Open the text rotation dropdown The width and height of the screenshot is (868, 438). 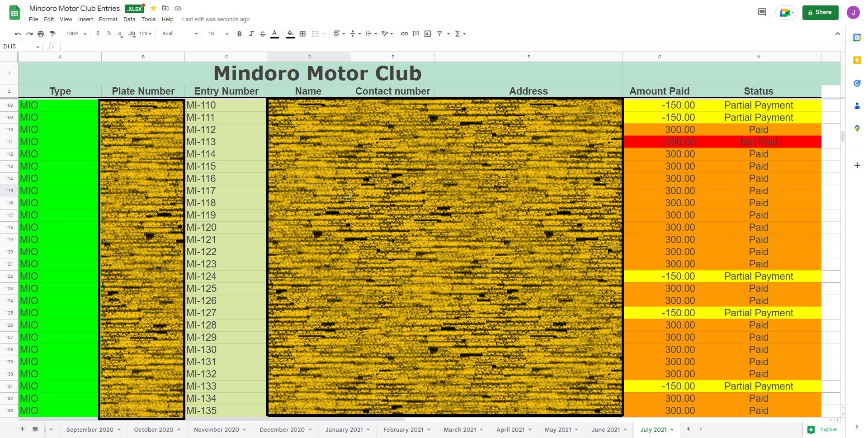point(387,34)
